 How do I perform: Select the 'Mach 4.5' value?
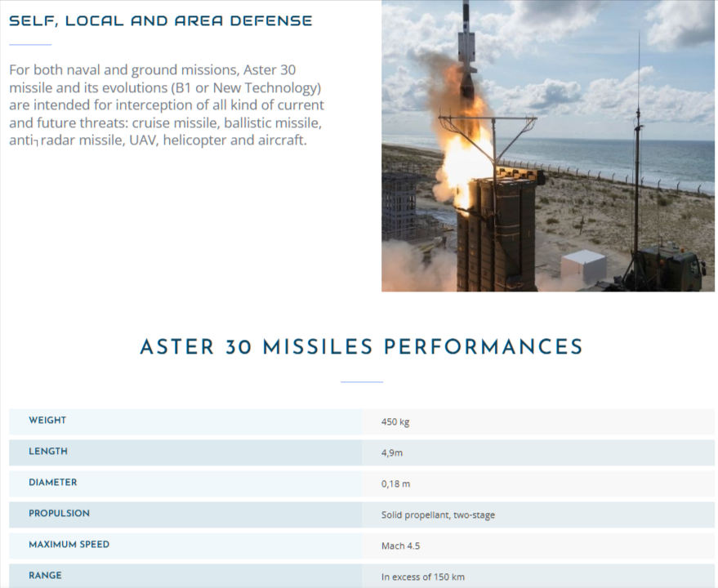coord(401,546)
